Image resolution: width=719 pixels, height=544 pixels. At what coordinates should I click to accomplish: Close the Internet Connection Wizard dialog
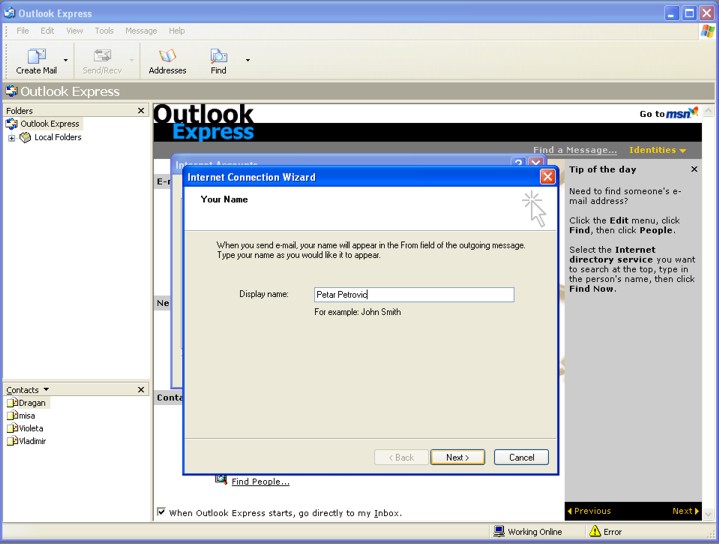pyautogui.click(x=548, y=177)
